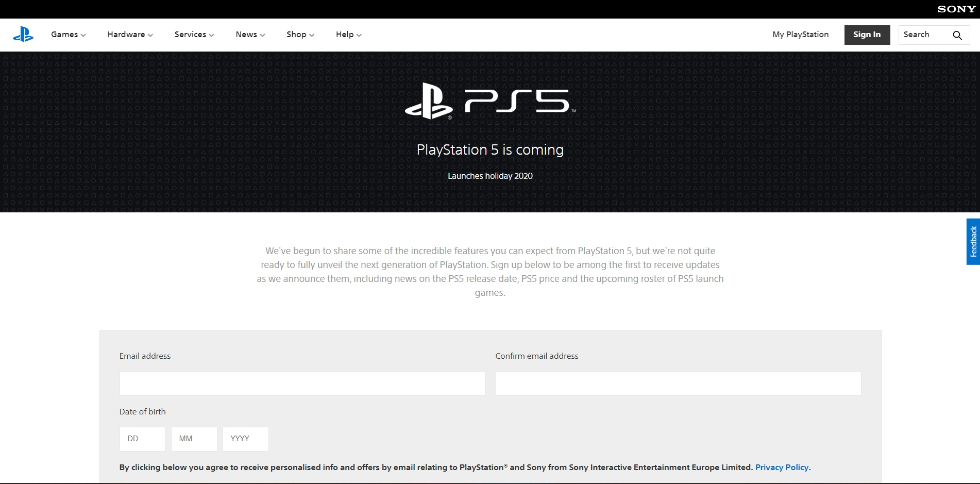
Task: Go to My PlayStation
Action: (x=801, y=35)
